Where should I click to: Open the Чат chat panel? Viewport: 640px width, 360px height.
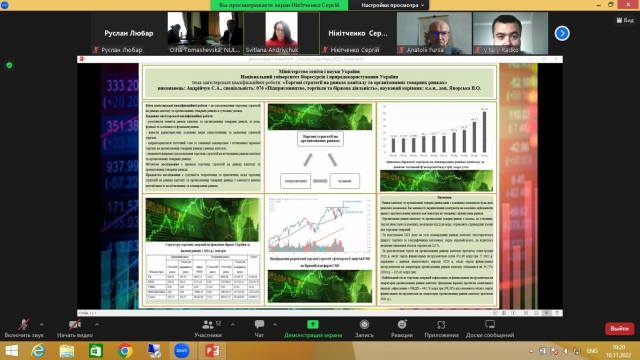(x=259, y=329)
